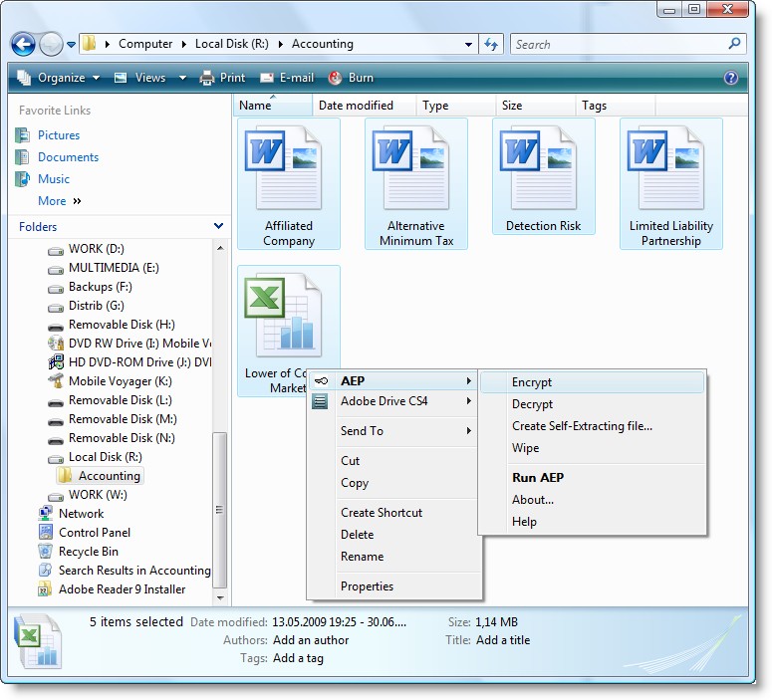Click the Search input field
The width and height of the screenshot is (772, 700).
coord(620,45)
